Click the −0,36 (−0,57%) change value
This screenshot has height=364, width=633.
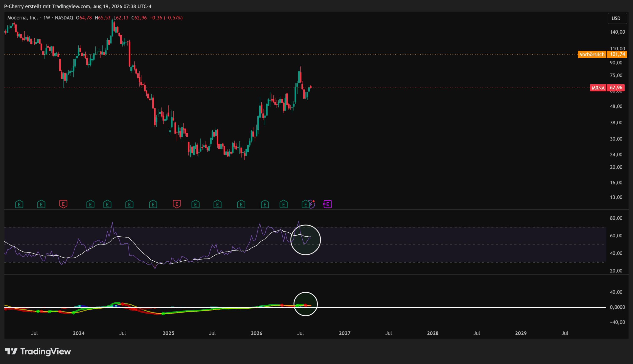tap(166, 18)
